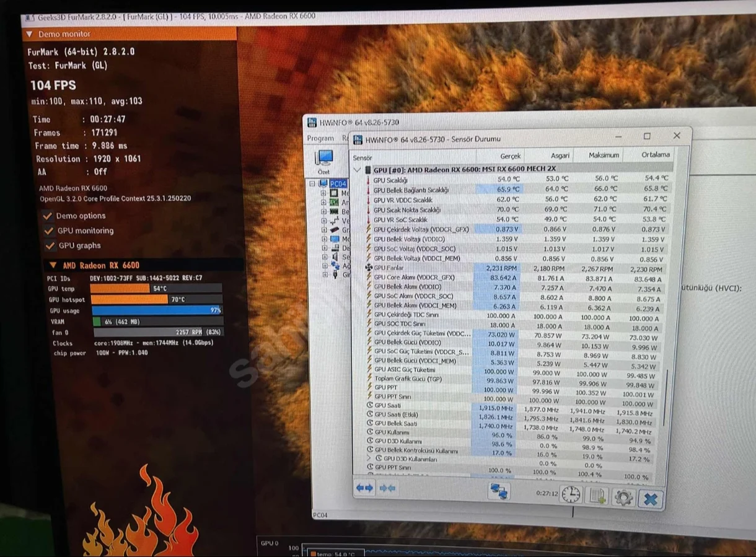Click thermometer icon beside GPU Sıcaklığı
Viewport: 756px width, 557px height.
tap(369, 180)
